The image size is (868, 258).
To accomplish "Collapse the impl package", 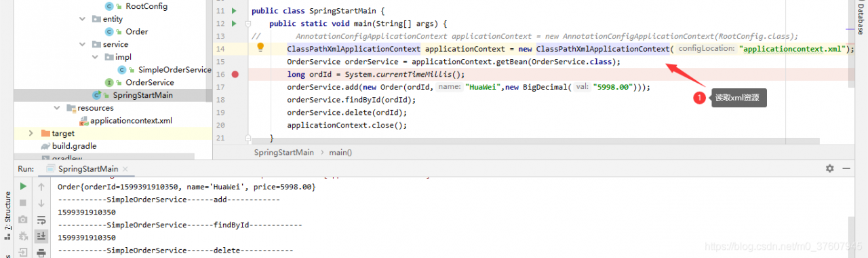I will click(x=96, y=57).
